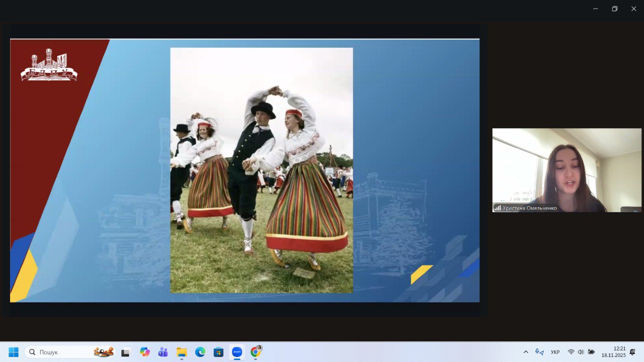Click the microphone and location in-use indicator
The width and height of the screenshot is (644, 362).
(x=539, y=352)
